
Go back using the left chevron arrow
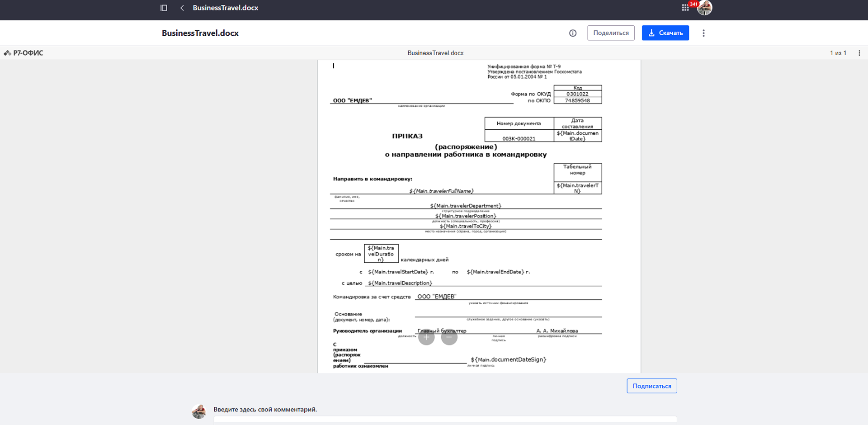pos(182,8)
